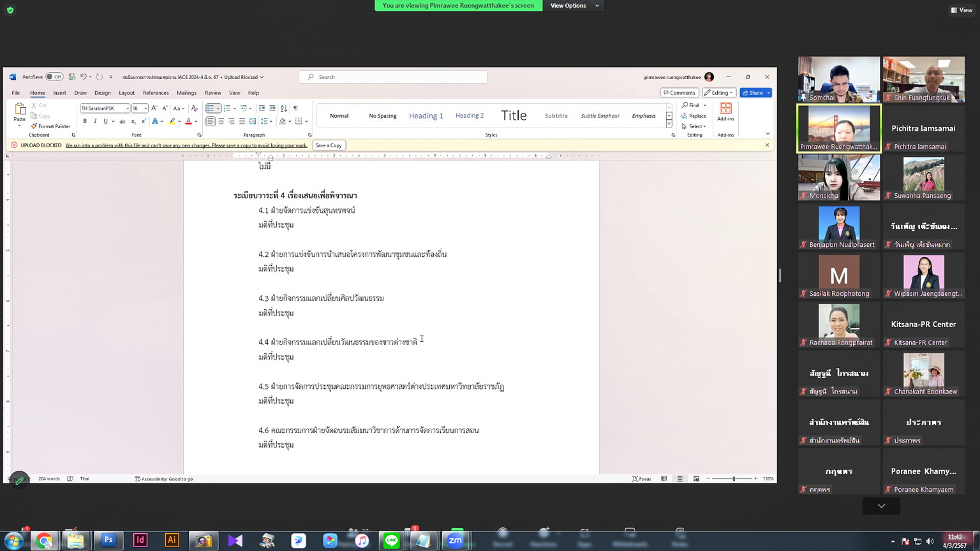Select the Format Painter tool
The height and width of the screenshot is (551, 980).
(50, 126)
